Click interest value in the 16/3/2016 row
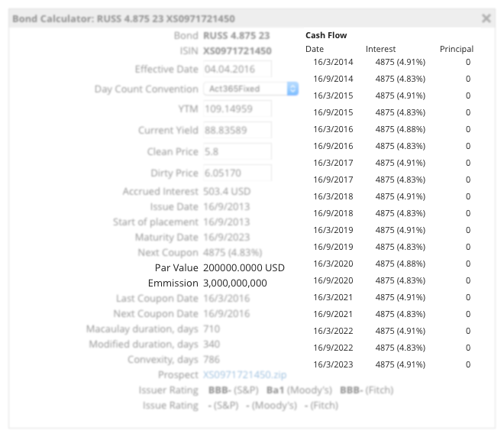 (400, 129)
